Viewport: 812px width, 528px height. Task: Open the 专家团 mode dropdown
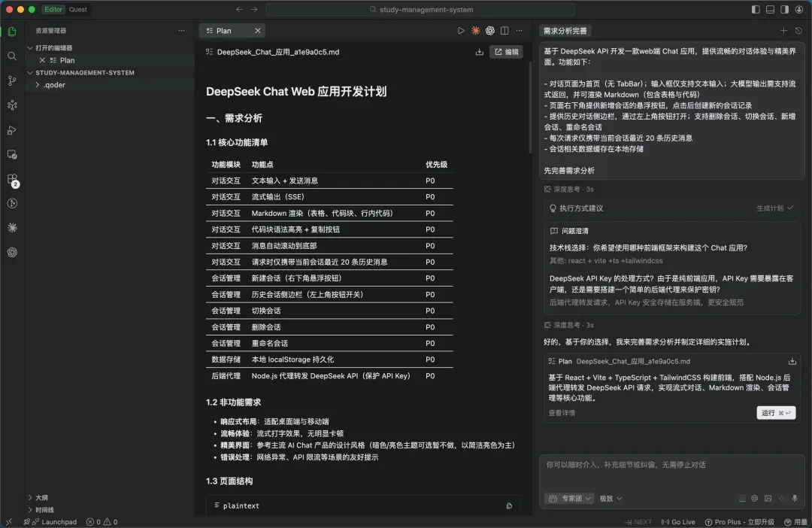click(569, 498)
